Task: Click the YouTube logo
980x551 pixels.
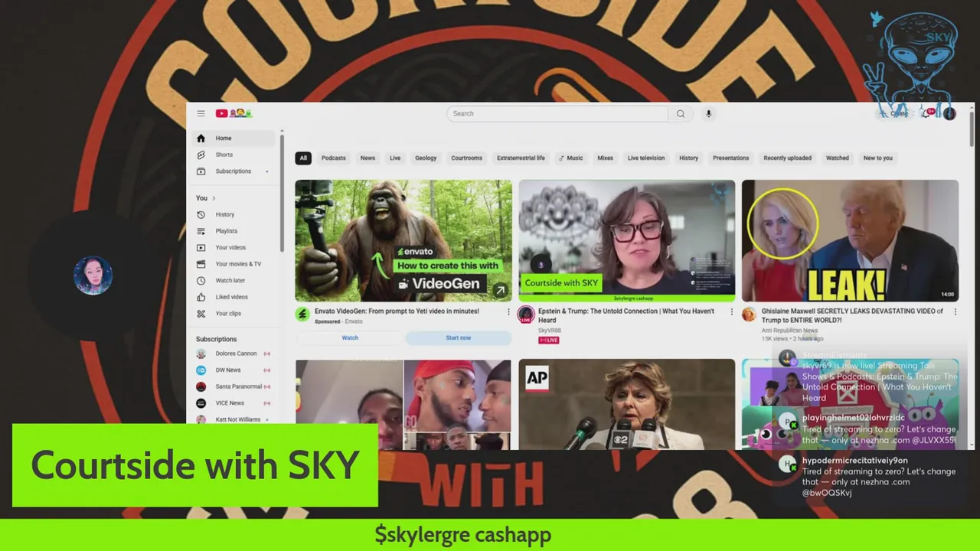Action: coord(234,113)
